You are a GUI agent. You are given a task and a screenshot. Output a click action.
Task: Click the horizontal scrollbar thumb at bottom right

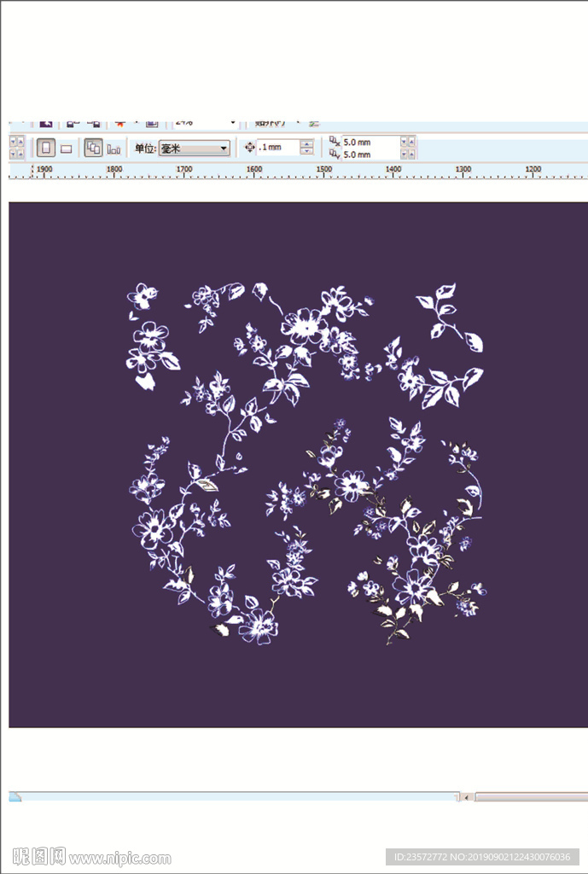pos(531,797)
